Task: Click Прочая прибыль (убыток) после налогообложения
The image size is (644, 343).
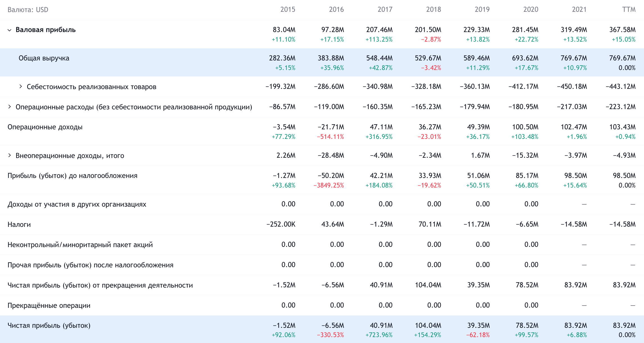Action: [x=91, y=265]
